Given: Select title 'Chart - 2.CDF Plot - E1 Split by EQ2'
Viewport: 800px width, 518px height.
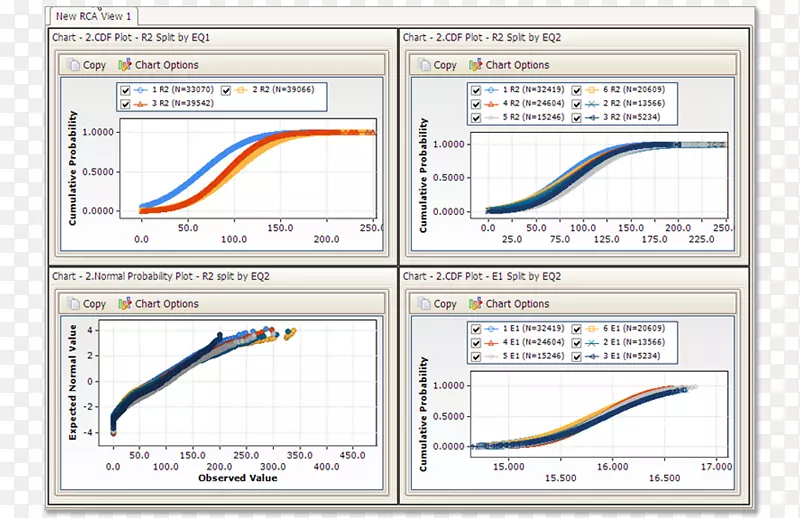Looking at the screenshot, I should click(x=482, y=276).
